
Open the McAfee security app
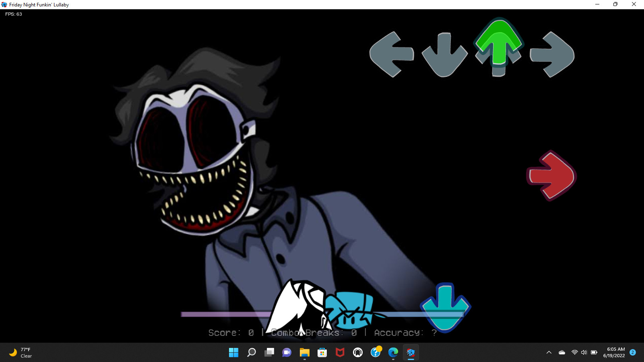[340, 353]
